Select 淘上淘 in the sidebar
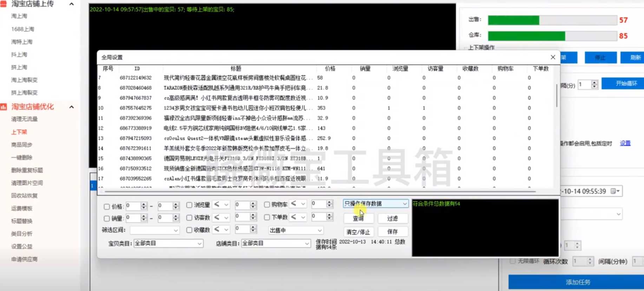The image size is (644, 291). tap(19, 16)
